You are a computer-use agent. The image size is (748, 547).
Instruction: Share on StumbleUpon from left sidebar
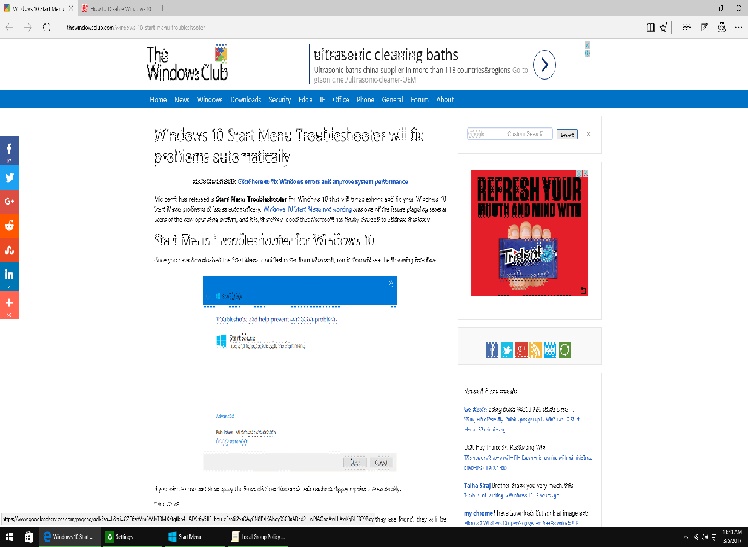[9, 249]
